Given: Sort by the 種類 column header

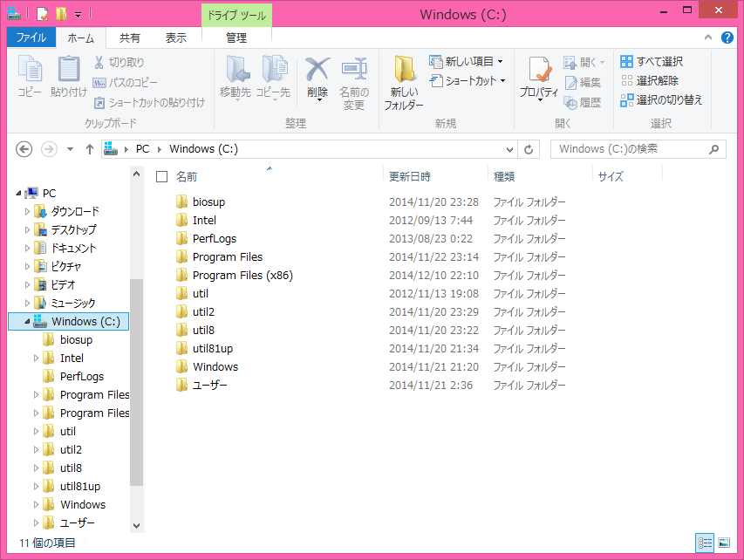Looking at the screenshot, I should click(540, 176).
